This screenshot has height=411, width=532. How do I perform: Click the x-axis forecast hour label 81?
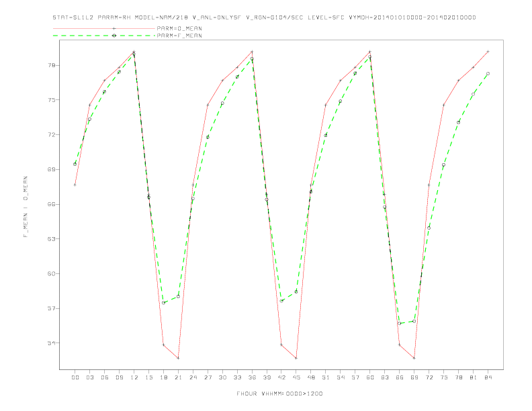(474, 377)
